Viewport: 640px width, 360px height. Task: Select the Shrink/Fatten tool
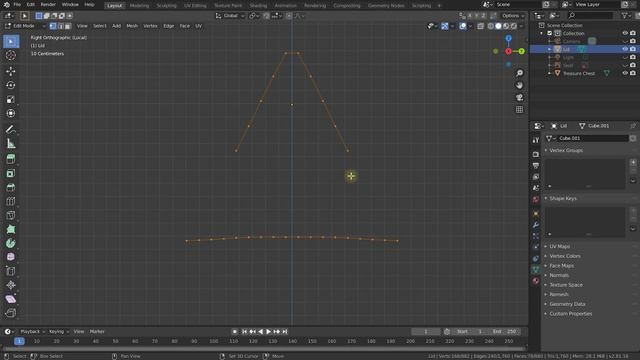(11, 285)
